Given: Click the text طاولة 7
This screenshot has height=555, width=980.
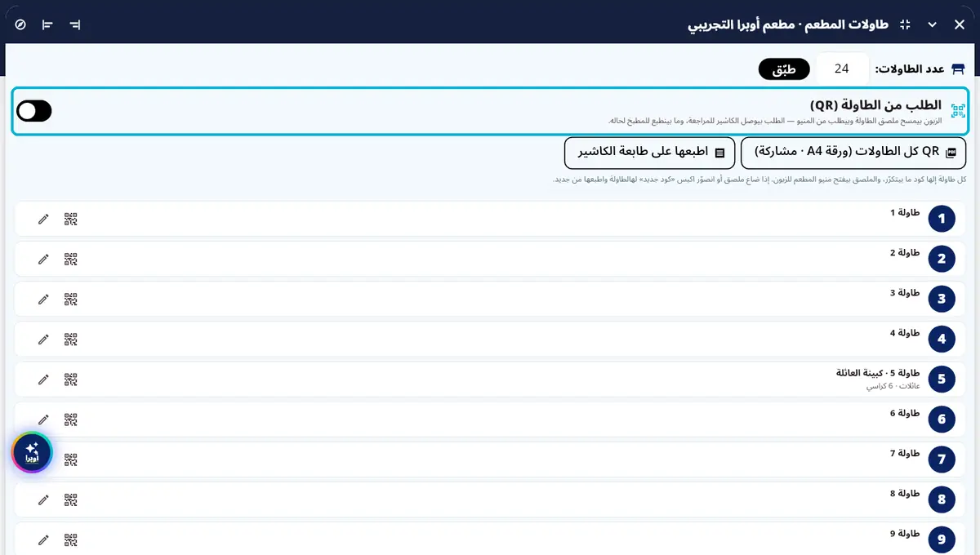Looking at the screenshot, I should tap(905, 453).
